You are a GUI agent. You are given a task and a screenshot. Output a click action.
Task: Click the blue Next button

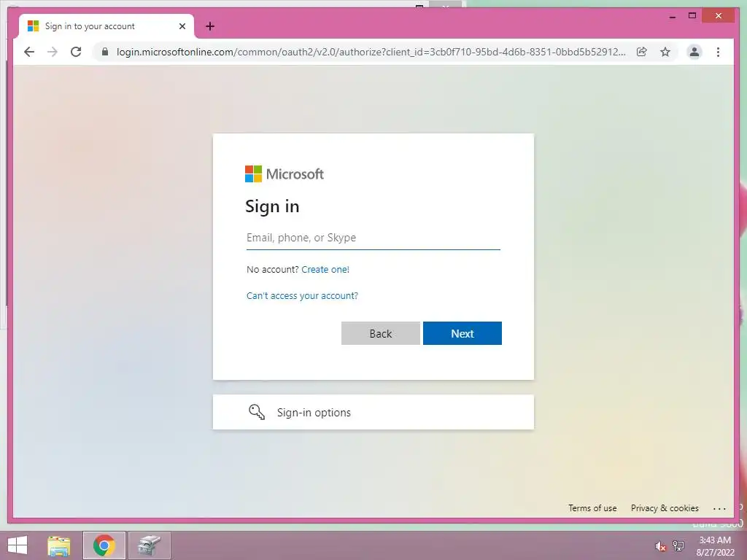(x=462, y=333)
